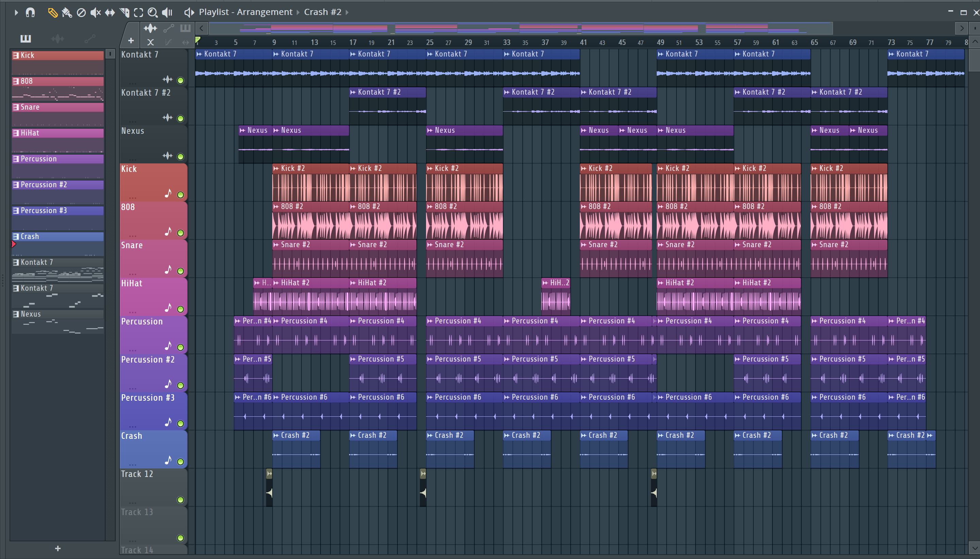Toggle pattern clip filter icon above tracks
Viewport: 980px width, 559px height.
[185, 28]
